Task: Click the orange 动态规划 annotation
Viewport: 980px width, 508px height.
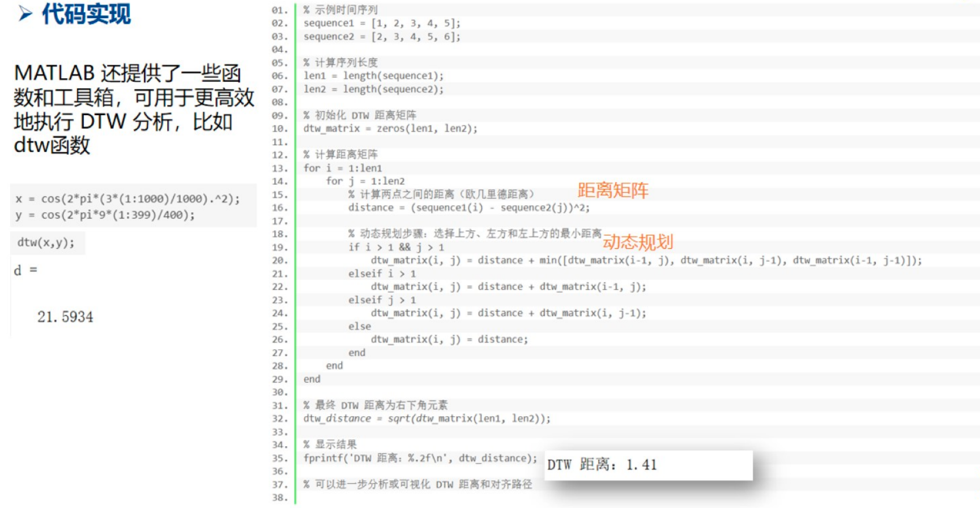Action: tap(638, 242)
